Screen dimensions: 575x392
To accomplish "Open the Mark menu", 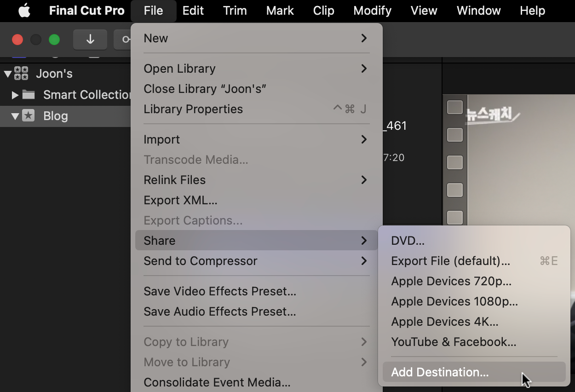I will (x=280, y=11).
